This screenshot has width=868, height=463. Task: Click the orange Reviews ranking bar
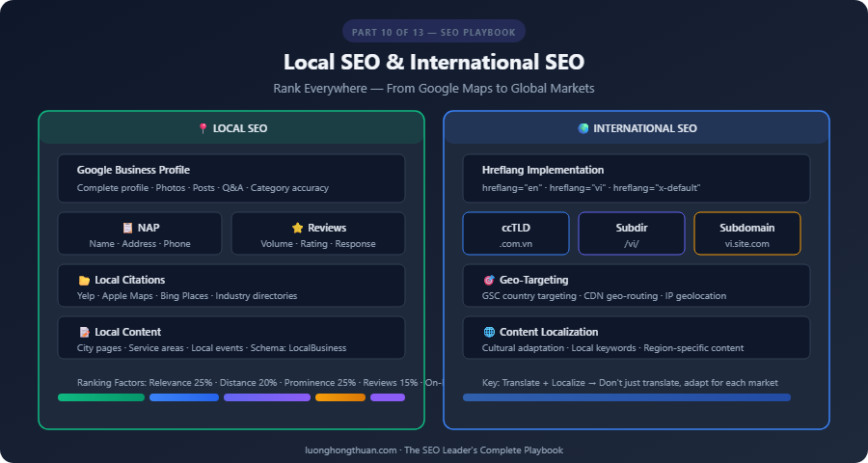coord(340,397)
